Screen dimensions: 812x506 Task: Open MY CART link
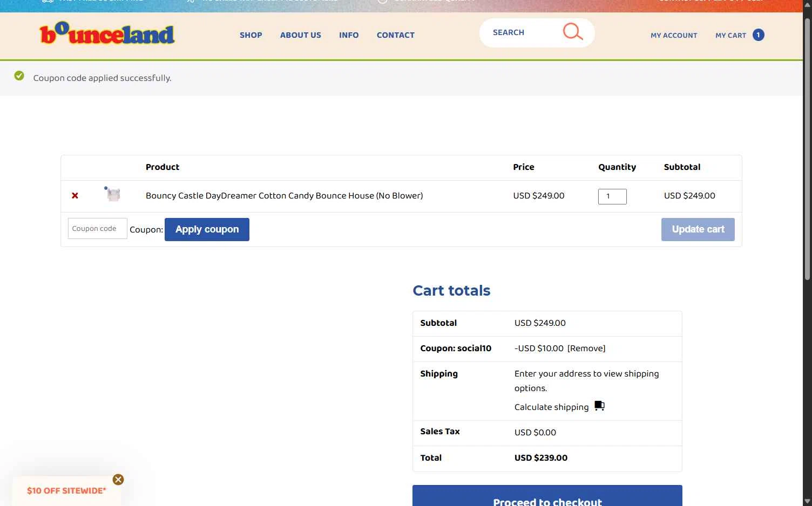coord(730,36)
